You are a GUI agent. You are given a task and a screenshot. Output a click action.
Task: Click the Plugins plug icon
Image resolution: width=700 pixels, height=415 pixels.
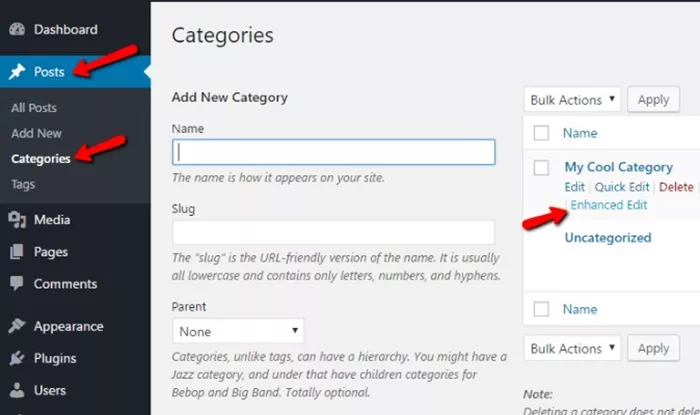coord(17,358)
